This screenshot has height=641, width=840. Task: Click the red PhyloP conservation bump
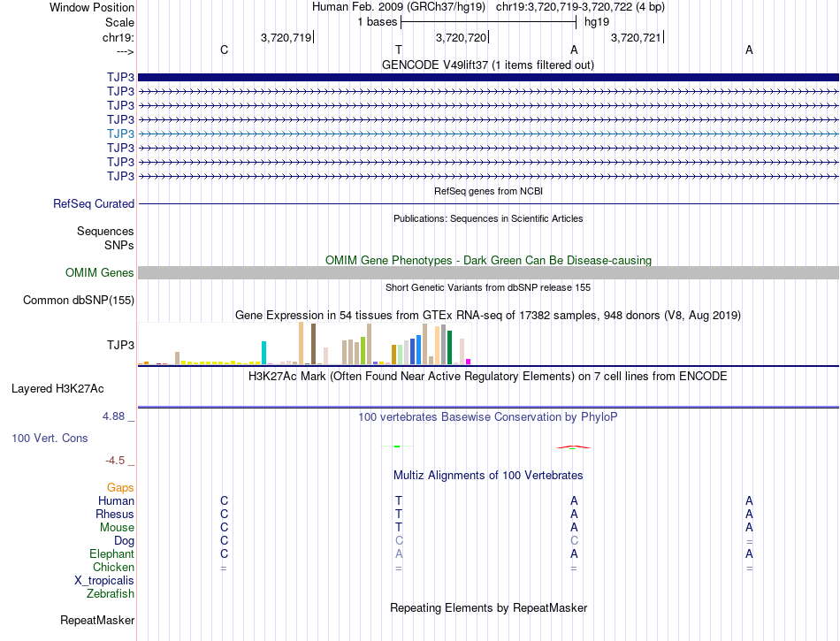(573, 446)
